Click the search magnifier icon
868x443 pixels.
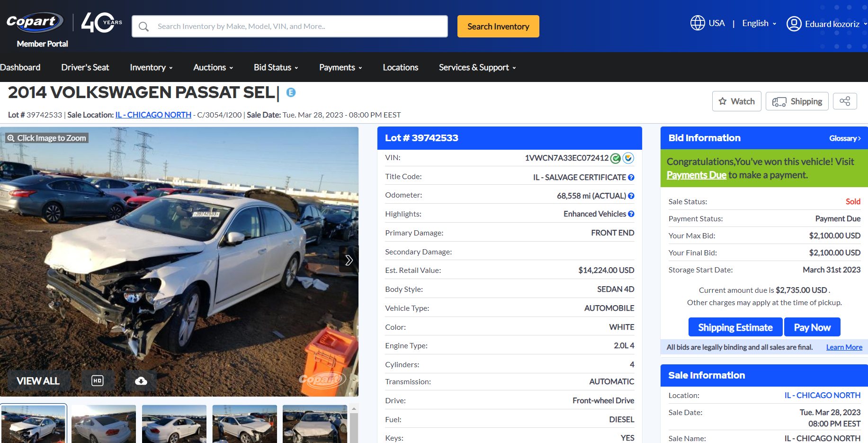click(143, 27)
